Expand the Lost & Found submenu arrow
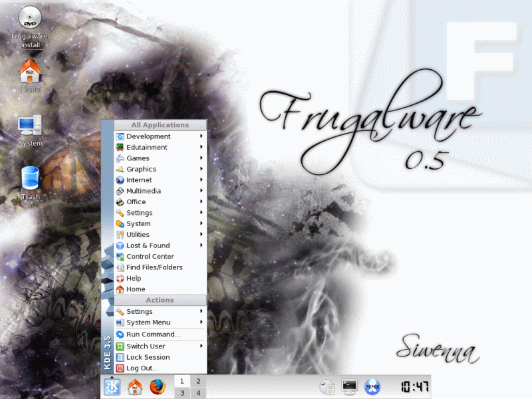532x399 pixels. [201, 245]
